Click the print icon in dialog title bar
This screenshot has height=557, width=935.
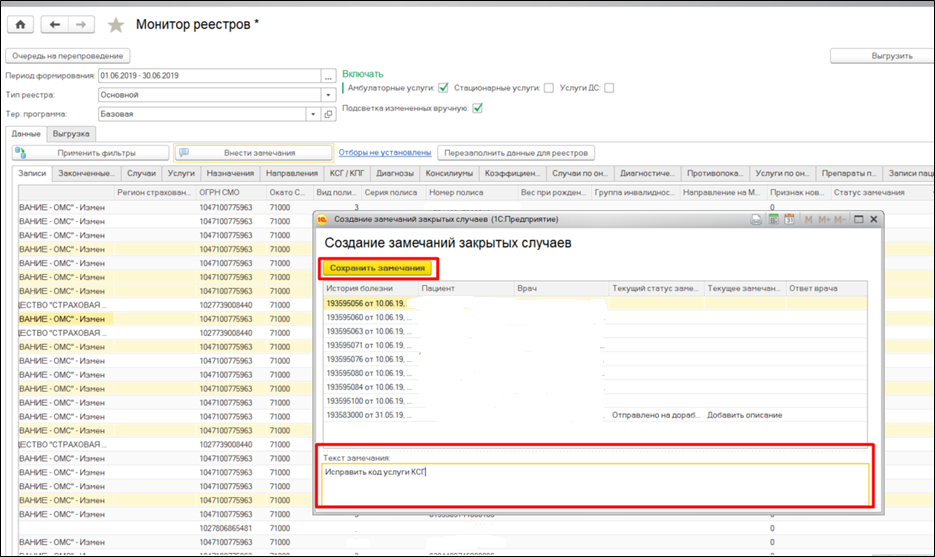[758, 219]
